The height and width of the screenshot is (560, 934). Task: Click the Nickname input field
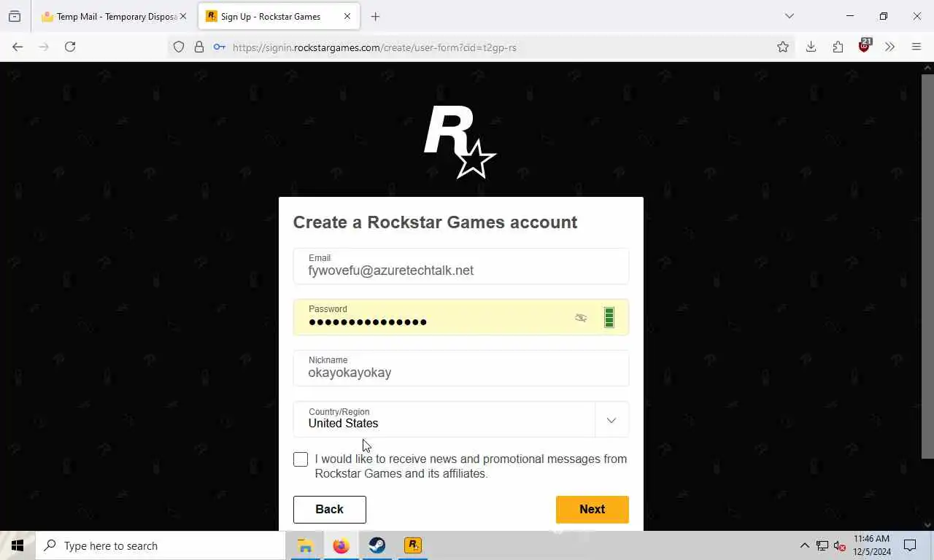461,368
